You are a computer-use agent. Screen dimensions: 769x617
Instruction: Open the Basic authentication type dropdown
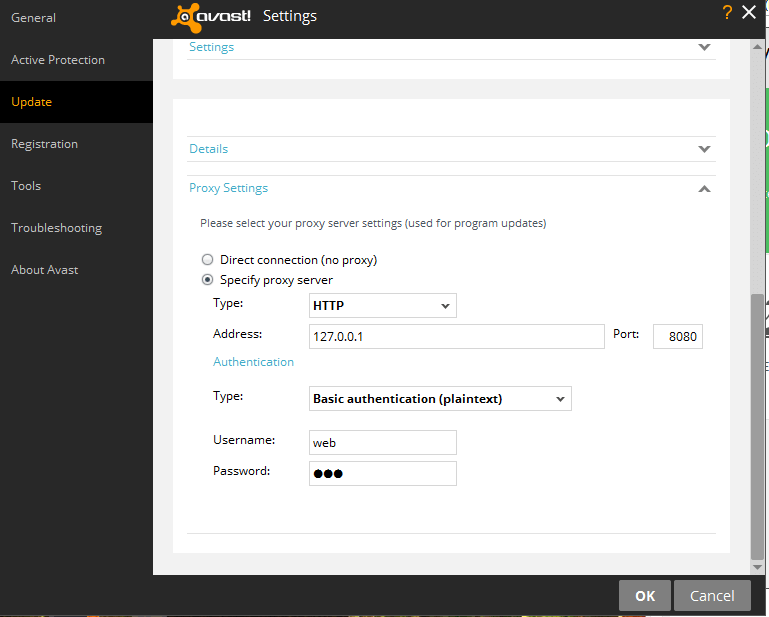tap(440, 399)
